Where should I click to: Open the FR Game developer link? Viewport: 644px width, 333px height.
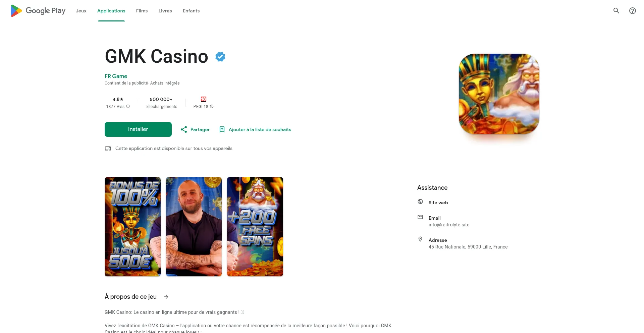click(116, 76)
